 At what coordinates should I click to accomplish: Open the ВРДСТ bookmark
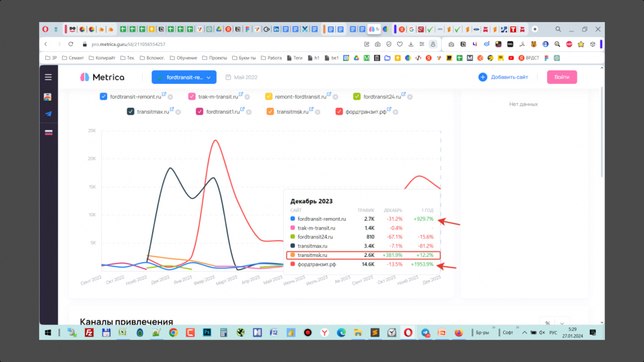point(529,58)
